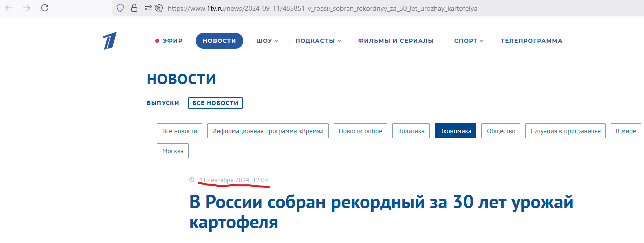The width and height of the screenshot is (644, 243).
Task: Expand the ШОУ dropdown menu
Action: [267, 41]
